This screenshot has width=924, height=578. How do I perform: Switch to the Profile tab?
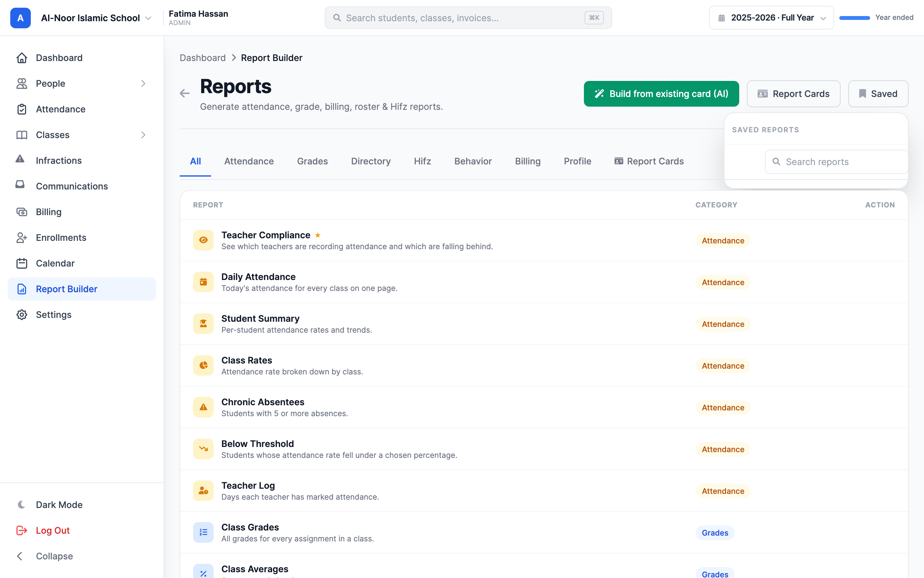[577, 161]
